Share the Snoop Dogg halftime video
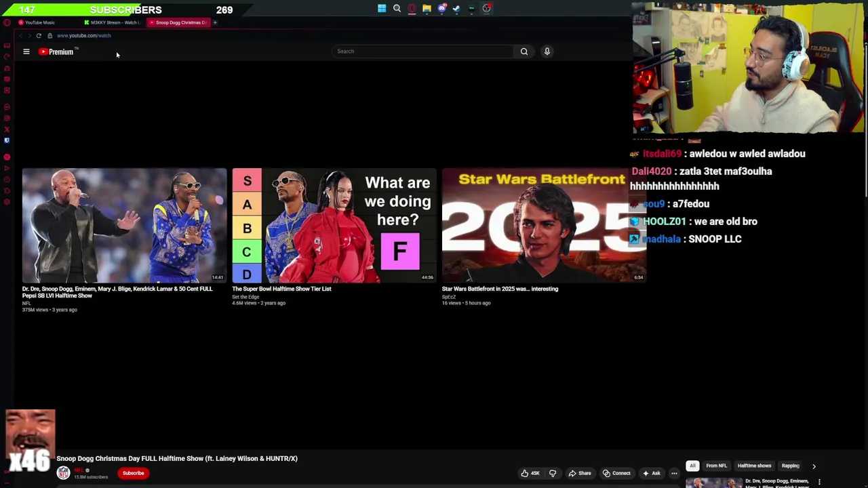The image size is (868, 488). pos(580,473)
